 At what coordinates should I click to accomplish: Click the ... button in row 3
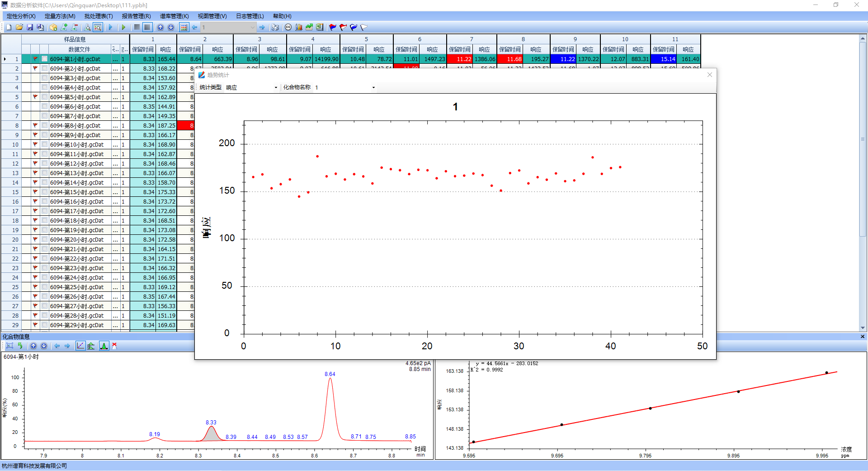point(116,78)
